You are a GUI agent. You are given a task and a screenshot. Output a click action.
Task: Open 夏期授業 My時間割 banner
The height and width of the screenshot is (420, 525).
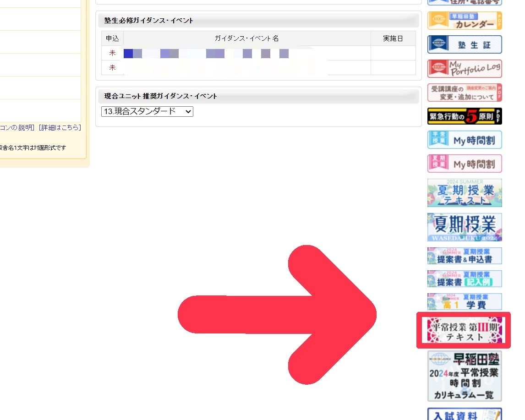tap(465, 164)
